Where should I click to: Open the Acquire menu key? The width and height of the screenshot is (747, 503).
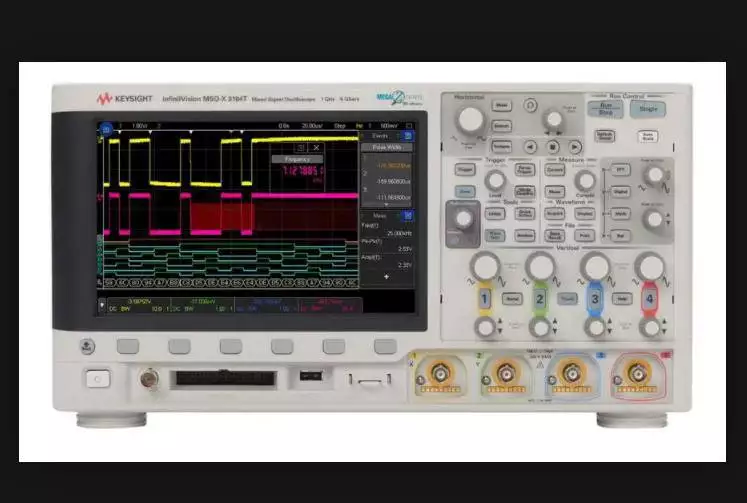[555, 213]
